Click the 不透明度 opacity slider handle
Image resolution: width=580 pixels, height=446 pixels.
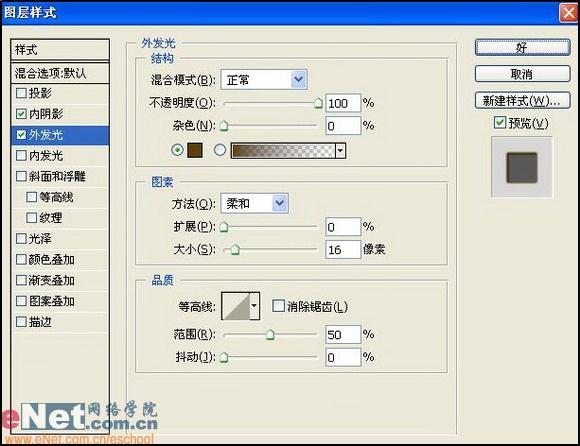pos(318,103)
